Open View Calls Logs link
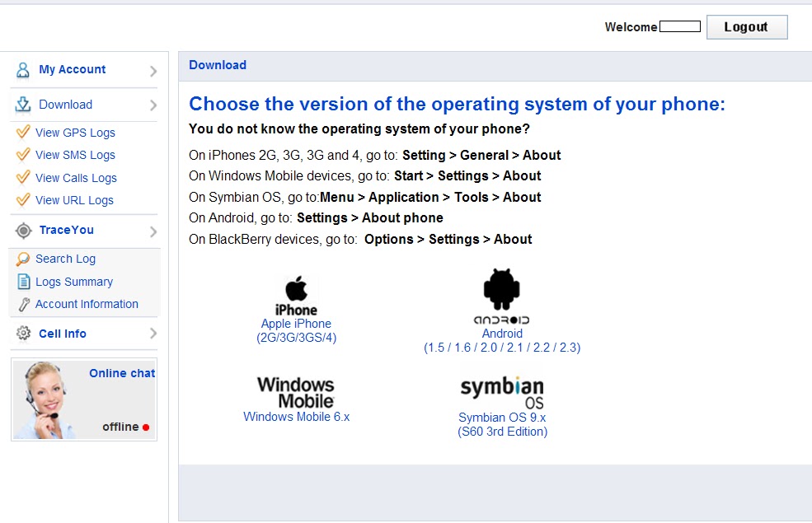 [x=76, y=178]
